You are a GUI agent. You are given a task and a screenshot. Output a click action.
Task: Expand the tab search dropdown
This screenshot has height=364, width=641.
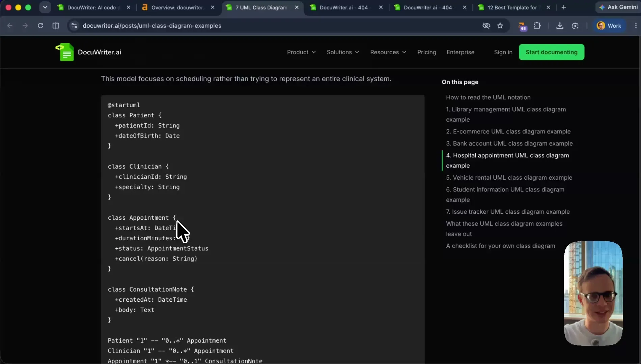(45, 7)
